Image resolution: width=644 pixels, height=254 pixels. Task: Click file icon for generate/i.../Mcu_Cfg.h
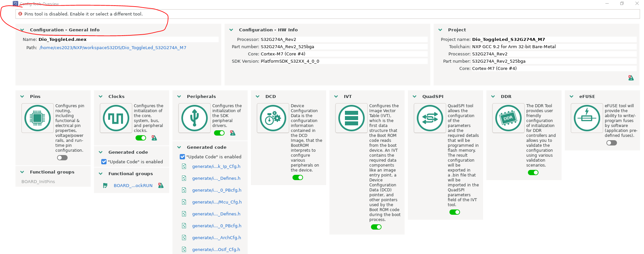[x=184, y=202]
